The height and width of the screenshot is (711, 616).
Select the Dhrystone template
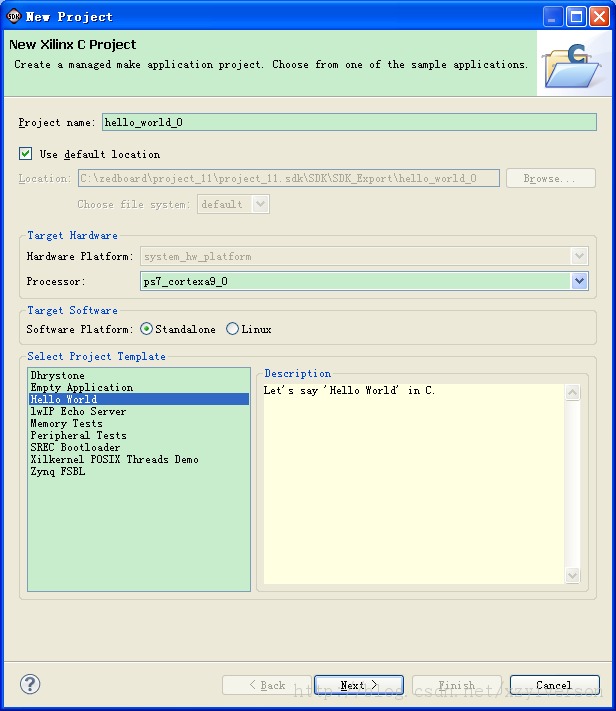pos(138,375)
